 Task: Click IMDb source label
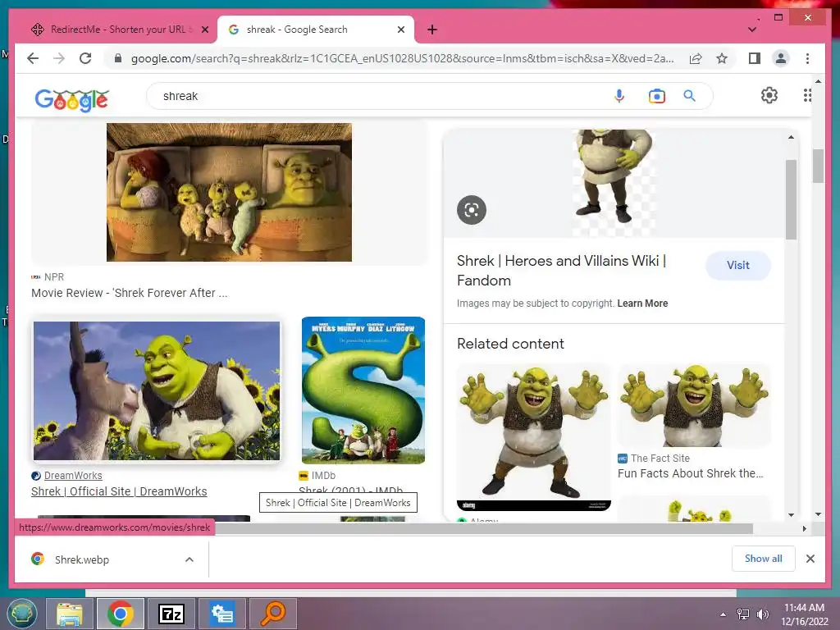[323, 475]
